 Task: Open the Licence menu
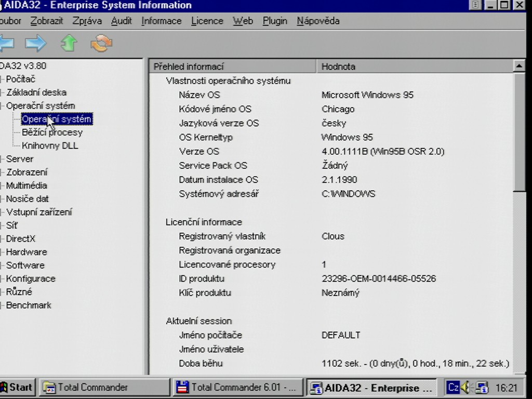(x=207, y=21)
